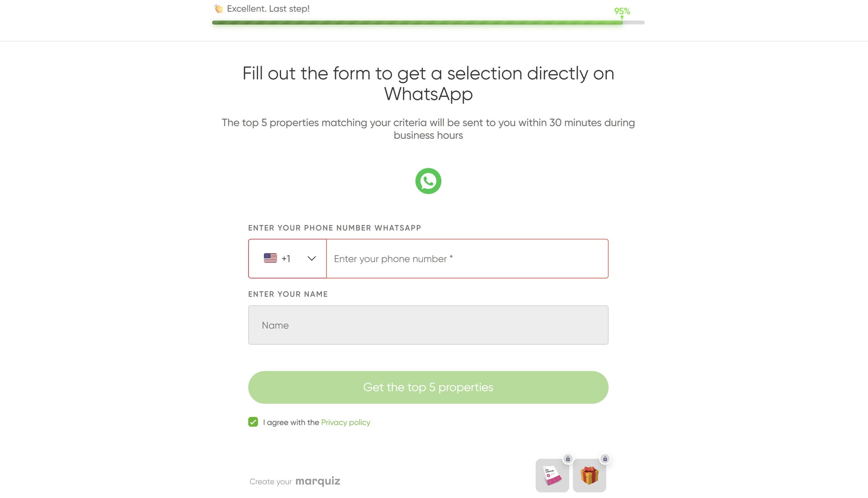Click the green WhatsApp logo icon

428,181
